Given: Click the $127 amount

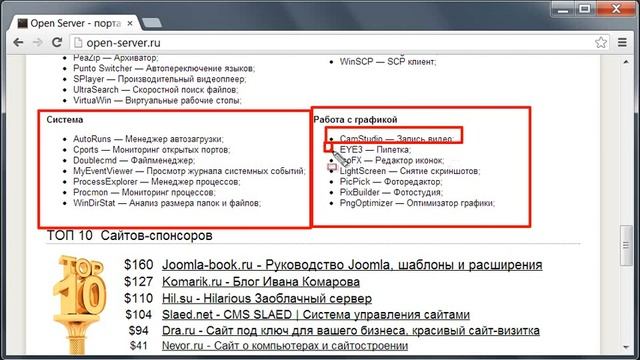Looking at the screenshot, I should pyautogui.click(x=139, y=282).
